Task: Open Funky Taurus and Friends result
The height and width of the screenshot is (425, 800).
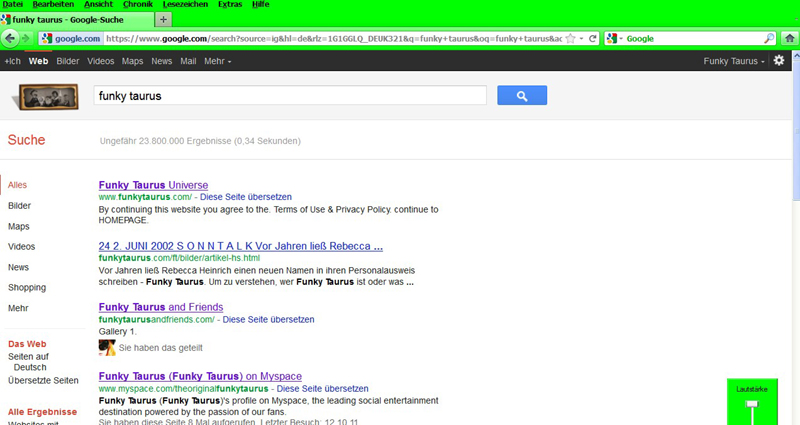Action: pyautogui.click(x=160, y=307)
